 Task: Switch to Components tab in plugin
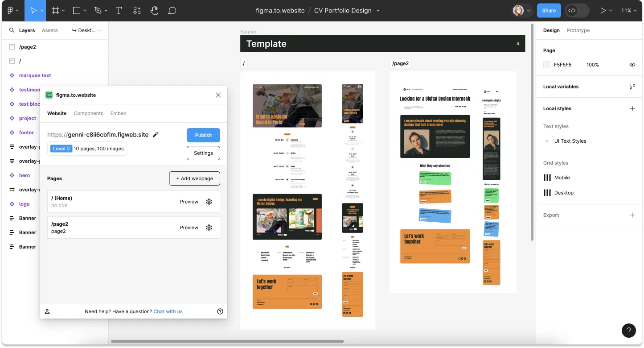88,113
